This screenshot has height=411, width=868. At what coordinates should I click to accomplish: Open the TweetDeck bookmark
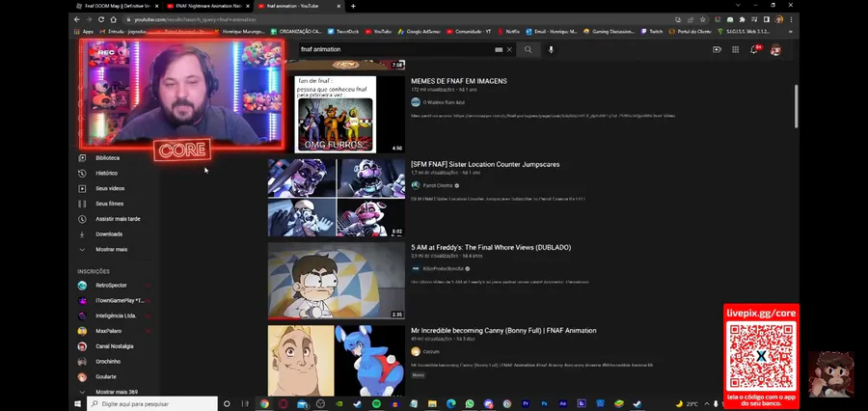[x=343, y=32]
